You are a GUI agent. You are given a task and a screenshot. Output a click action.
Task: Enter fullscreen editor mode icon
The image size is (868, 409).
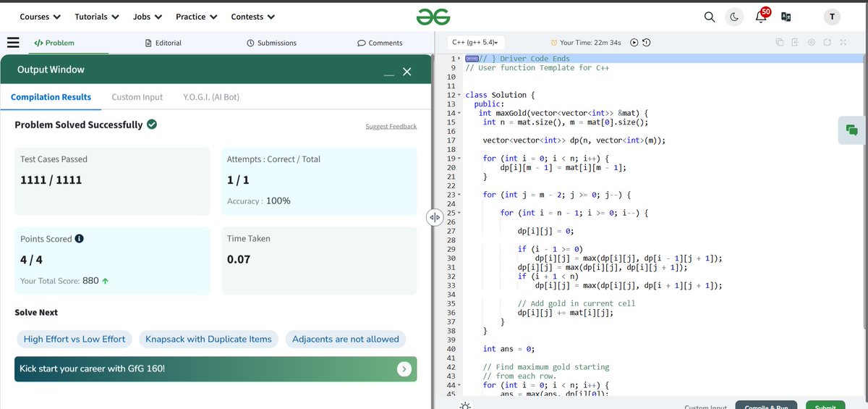pos(843,43)
